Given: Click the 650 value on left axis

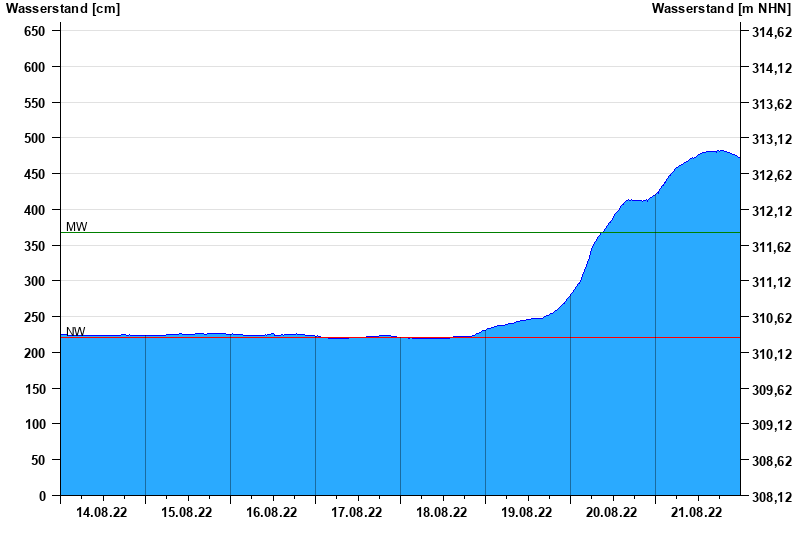Looking at the screenshot, I should [x=35, y=32].
